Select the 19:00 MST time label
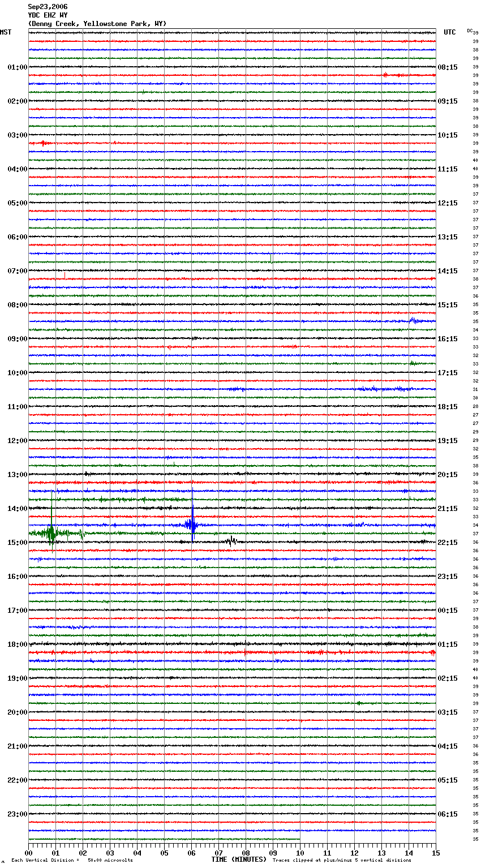Image resolution: width=481 pixels, height=868 pixels. pos(17,678)
